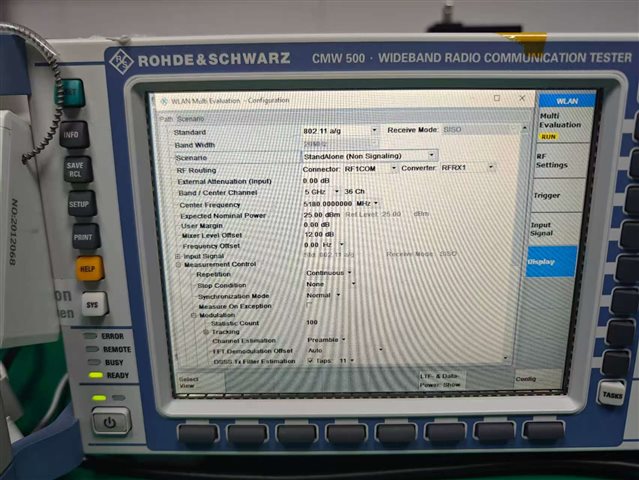Collapse the Measurement Control tree node
The image size is (639, 480).
click(x=178, y=265)
